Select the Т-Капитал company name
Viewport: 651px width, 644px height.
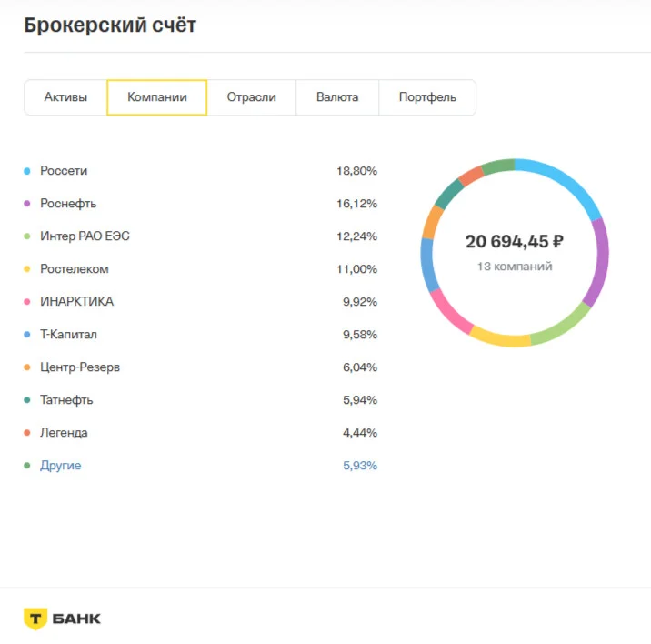click(68, 335)
